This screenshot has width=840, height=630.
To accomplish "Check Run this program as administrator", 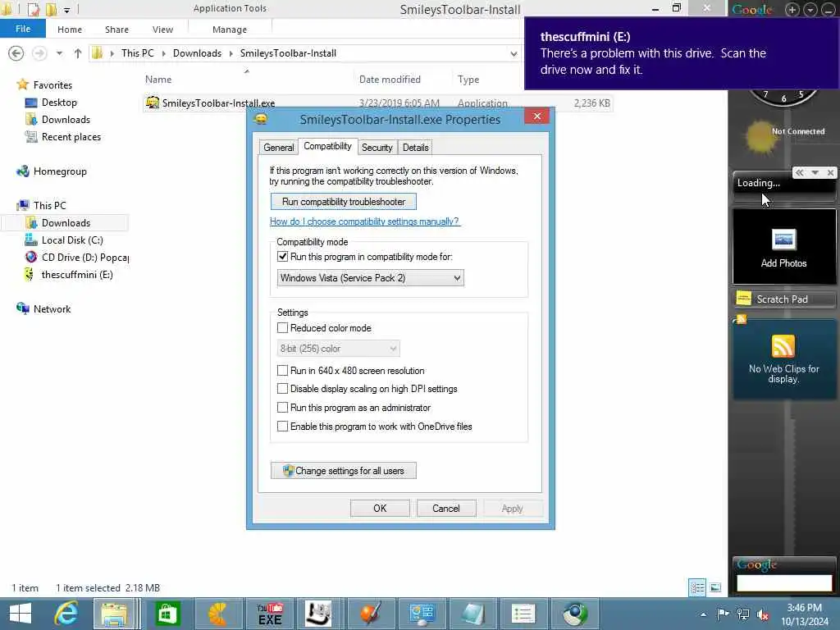I will click(x=282, y=407).
